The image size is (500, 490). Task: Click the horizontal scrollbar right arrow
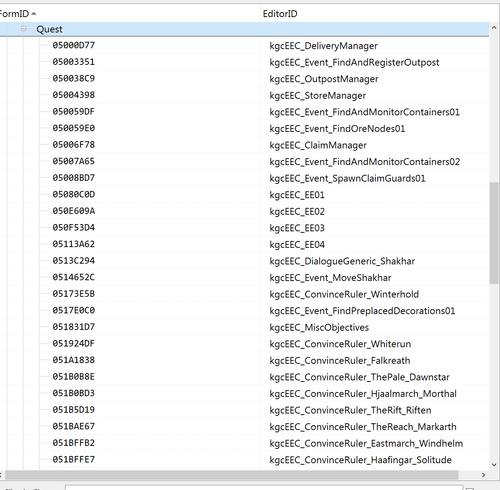483,475
